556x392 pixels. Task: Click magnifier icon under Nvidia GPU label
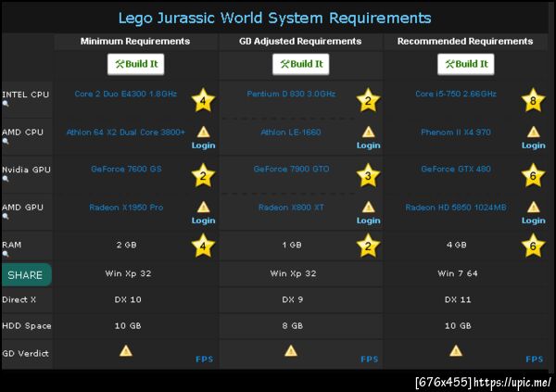coord(6,179)
